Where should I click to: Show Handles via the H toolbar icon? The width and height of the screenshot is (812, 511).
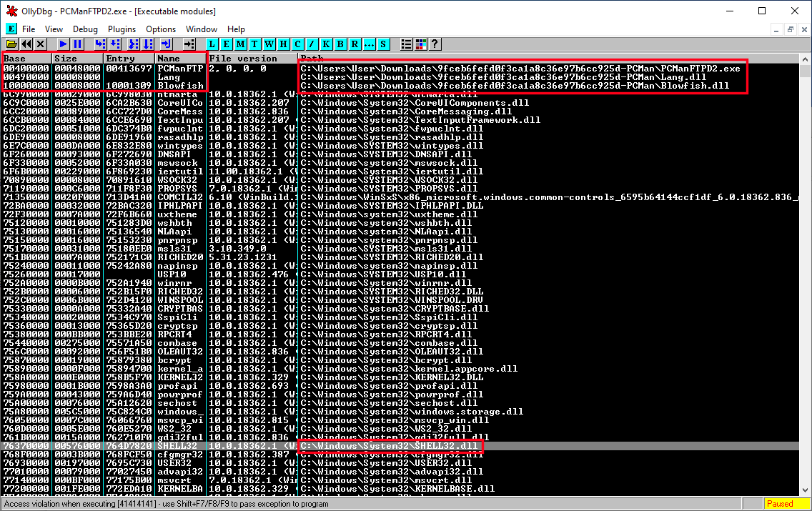(x=283, y=44)
